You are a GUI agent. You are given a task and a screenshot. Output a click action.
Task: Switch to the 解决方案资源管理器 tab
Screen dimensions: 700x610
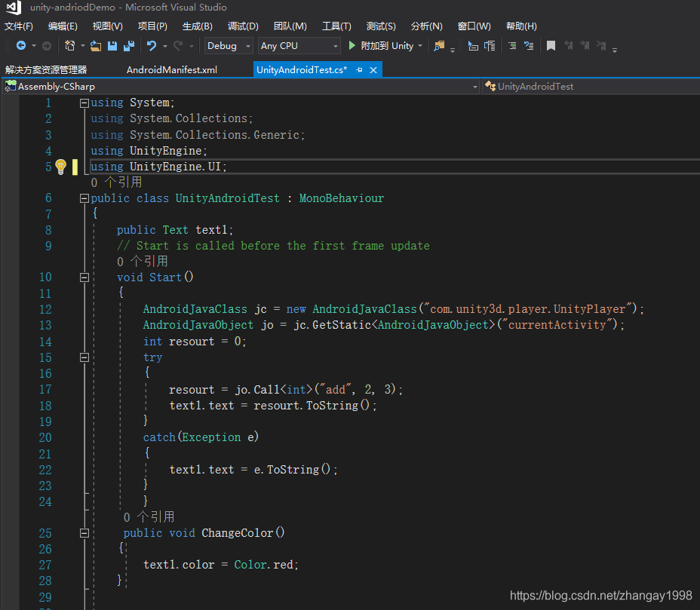tap(46, 70)
